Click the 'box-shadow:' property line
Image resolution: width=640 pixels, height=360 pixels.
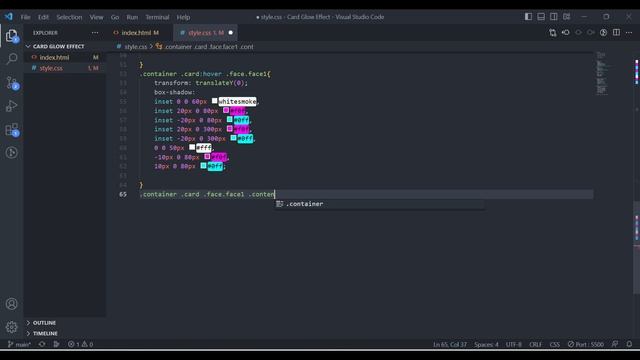tap(174, 92)
